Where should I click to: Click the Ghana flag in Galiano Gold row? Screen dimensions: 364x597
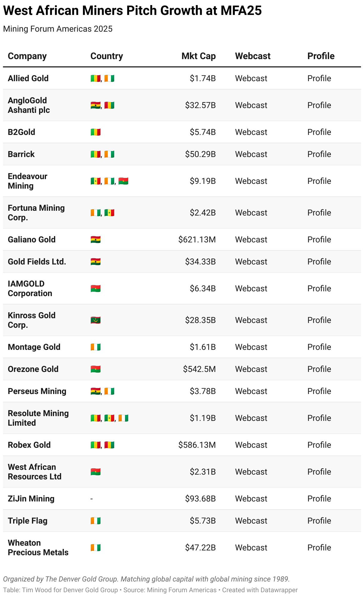[x=95, y=240]
